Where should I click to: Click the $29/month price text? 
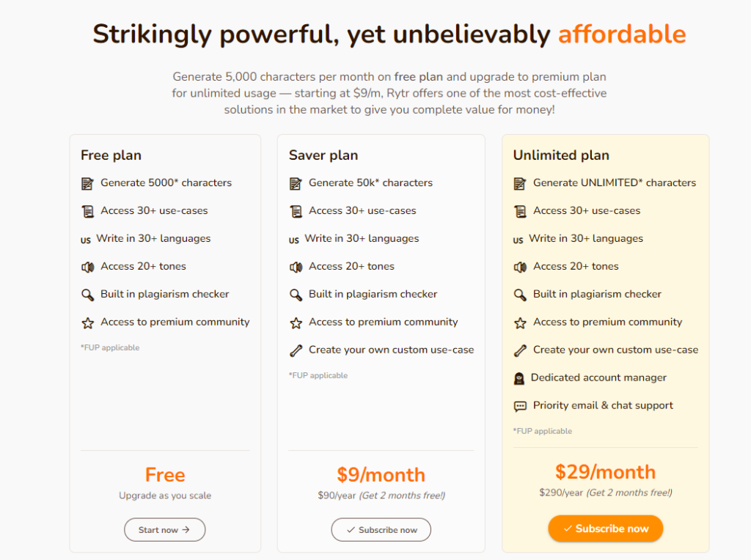pyautogui.click(x=605, y=472)
